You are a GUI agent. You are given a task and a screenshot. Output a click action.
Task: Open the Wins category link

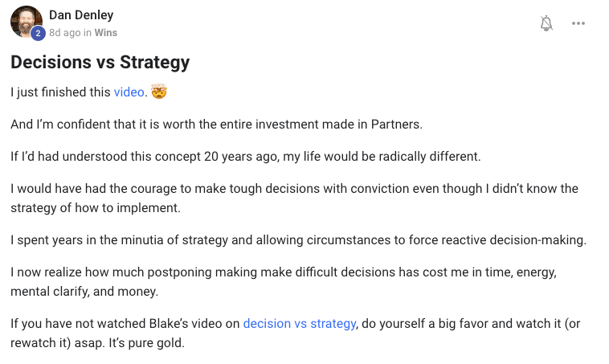tap(105, 33)
